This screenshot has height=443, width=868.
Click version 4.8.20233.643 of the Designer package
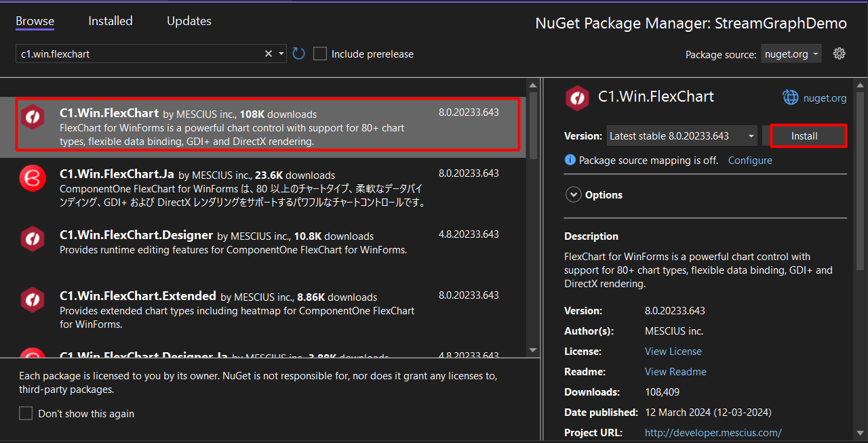(469, 234)
